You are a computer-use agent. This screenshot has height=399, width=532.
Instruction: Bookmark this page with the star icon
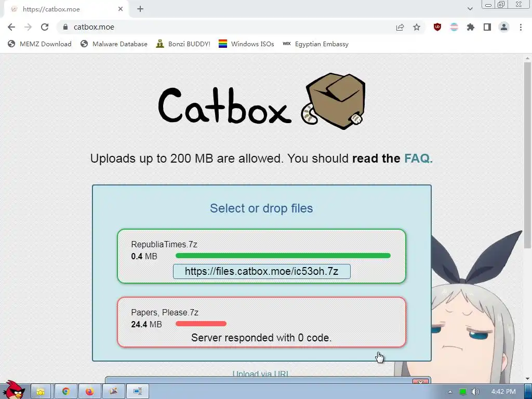point(417,27)
